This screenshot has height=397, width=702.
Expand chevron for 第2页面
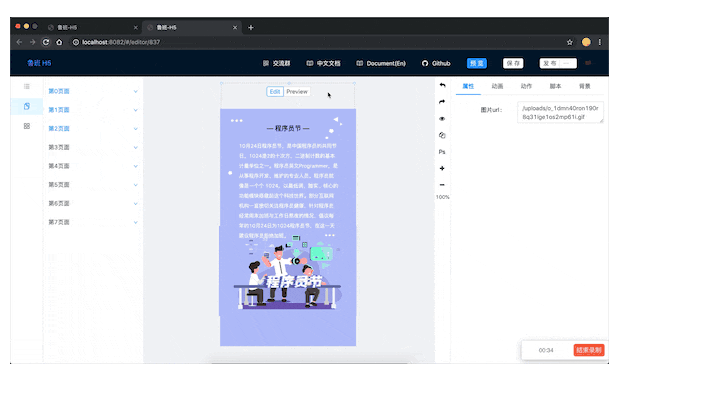point(136,129)
